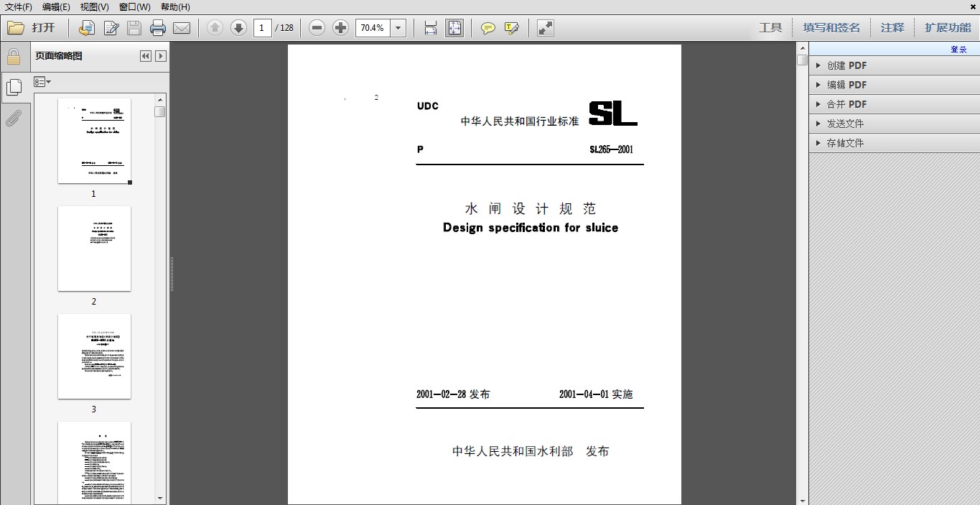Open the 填写和签名 pane

click(831, 28)
